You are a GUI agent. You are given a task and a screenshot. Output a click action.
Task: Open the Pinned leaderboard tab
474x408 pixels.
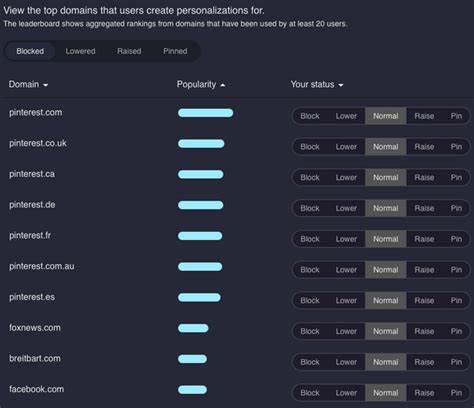tap(175, 51)
